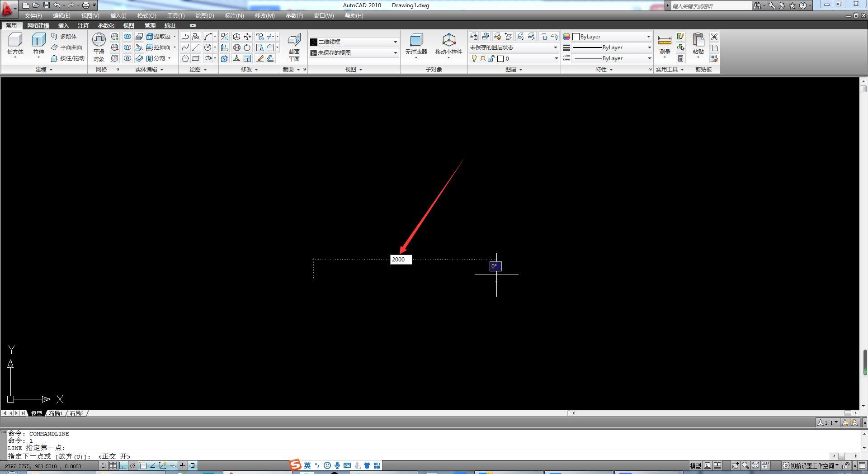This screenshot has height=474, width=868.
Task: Expand the 建模 panel
Action: pos(44,70)
